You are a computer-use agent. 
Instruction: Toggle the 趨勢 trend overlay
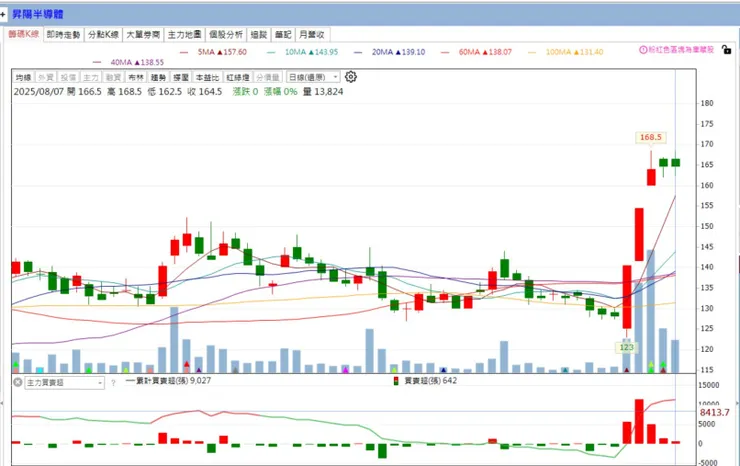159,77
